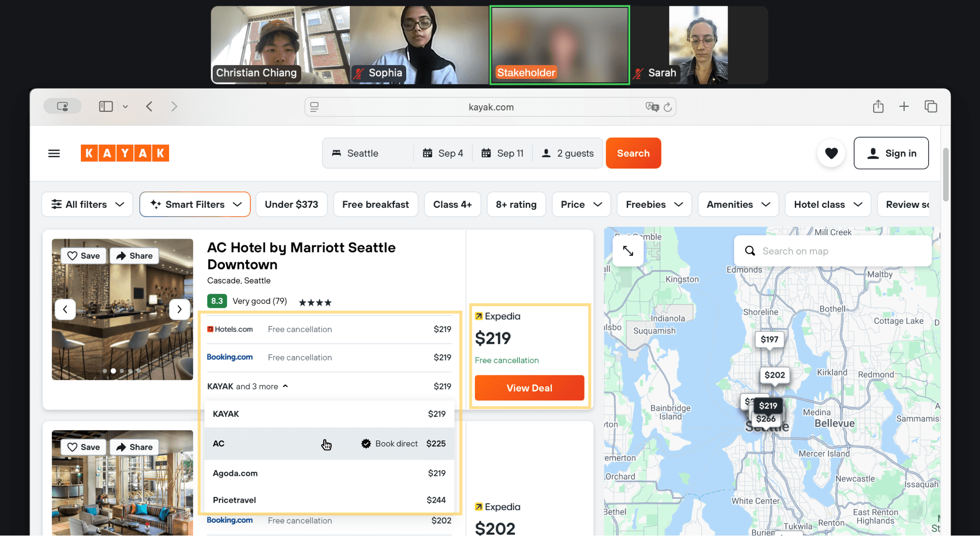Toggle the Free breakfast filter
Image resolution: width=980 pixels, height=536 pixels.
[375, 204]
